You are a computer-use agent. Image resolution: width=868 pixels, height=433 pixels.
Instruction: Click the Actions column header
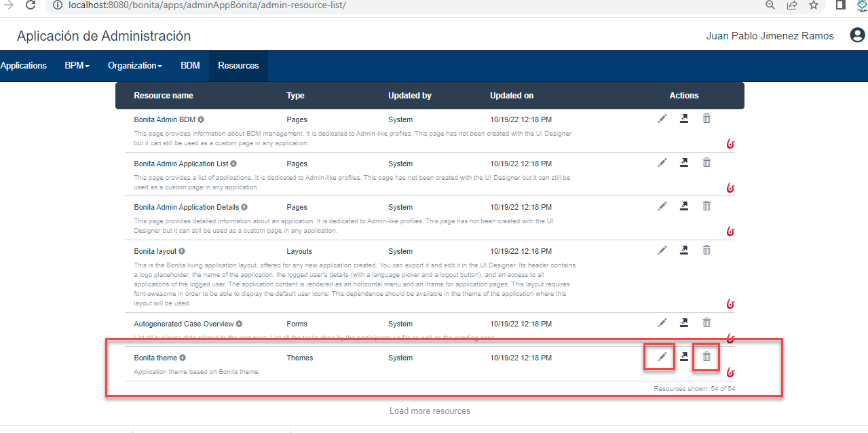[x=684, y=96]
